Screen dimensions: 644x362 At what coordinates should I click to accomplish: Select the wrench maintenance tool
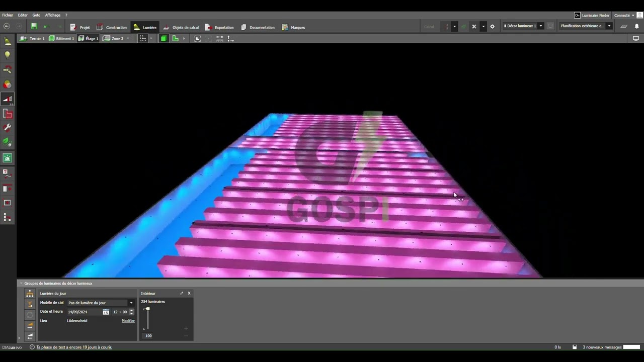coord(8,128)
